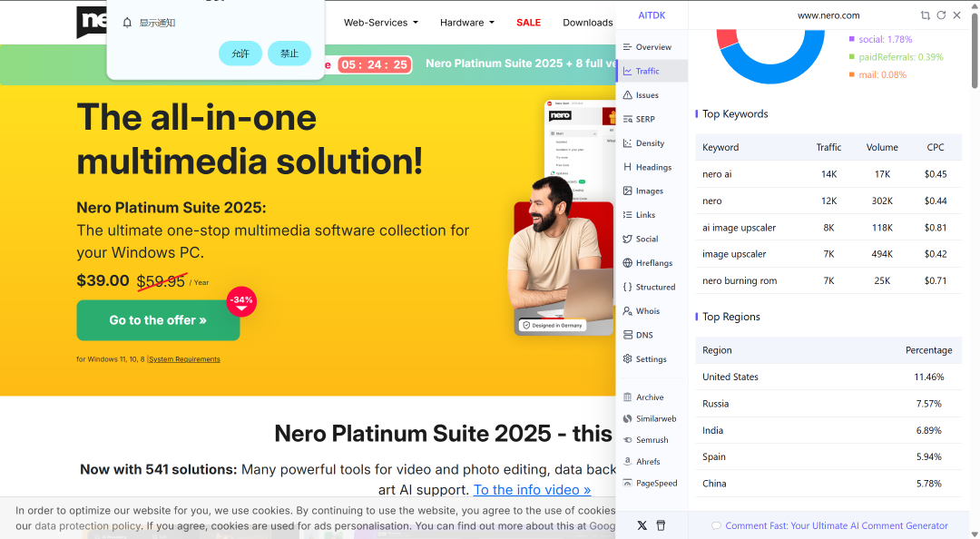Click the sale countdown timer
Image resolution: width=980 pixels, height=539 pixels.
point(375,64)
